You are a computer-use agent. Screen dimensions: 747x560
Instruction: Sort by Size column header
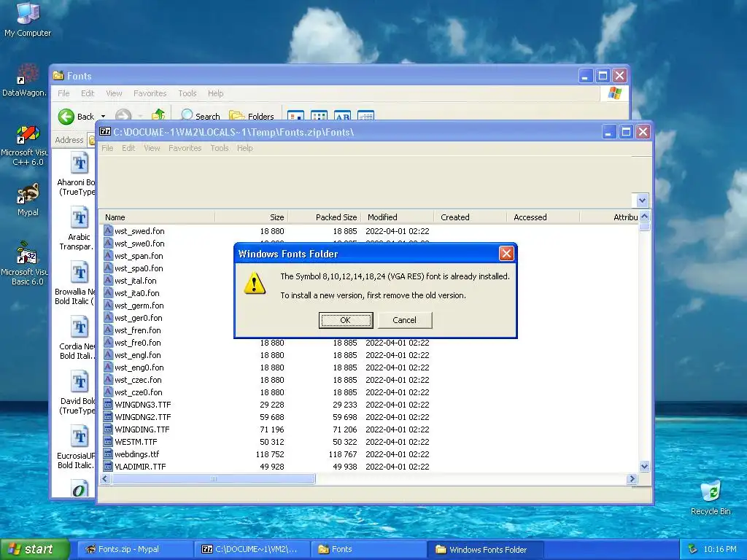click(252, 217)
